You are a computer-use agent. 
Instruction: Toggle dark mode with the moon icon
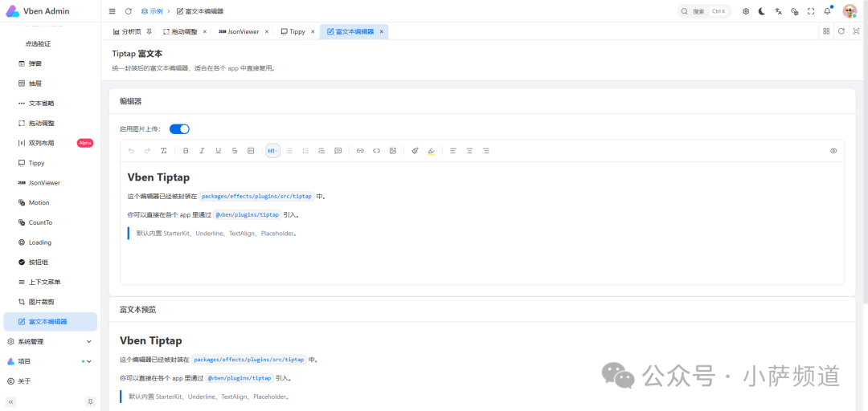762,11
